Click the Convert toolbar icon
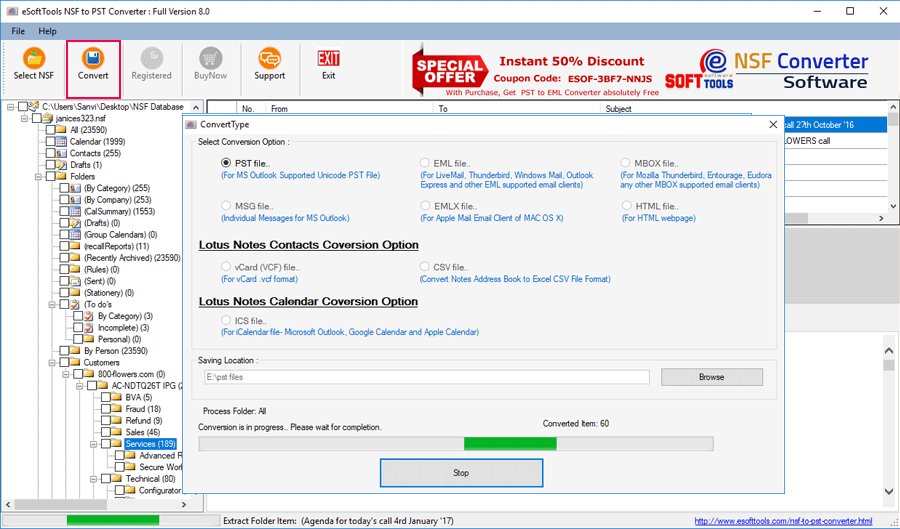The height and width of the screenshot is (529, 900). pyautogui.click(x=92, y=59)
